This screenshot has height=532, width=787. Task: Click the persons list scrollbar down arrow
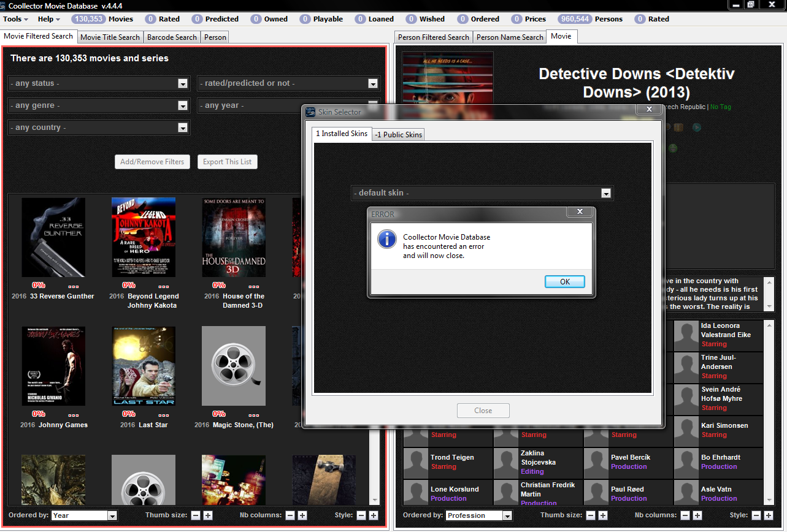(x=770, y=500)
